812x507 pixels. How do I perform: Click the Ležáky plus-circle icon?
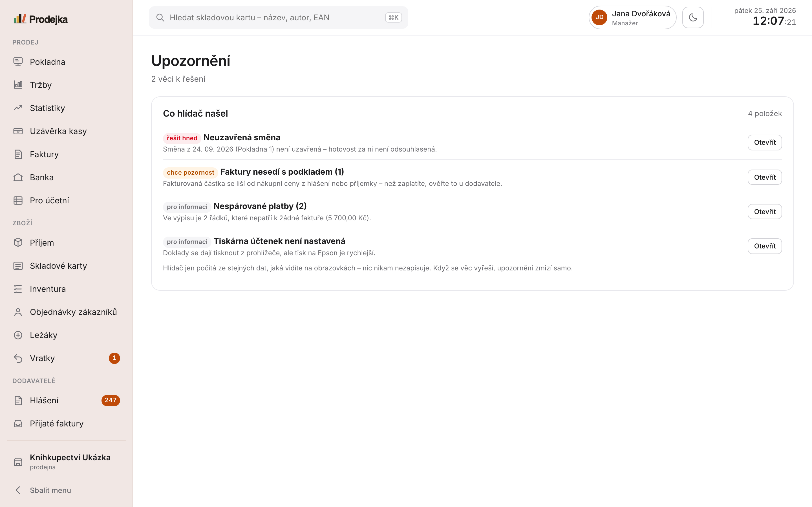point(18,335)
